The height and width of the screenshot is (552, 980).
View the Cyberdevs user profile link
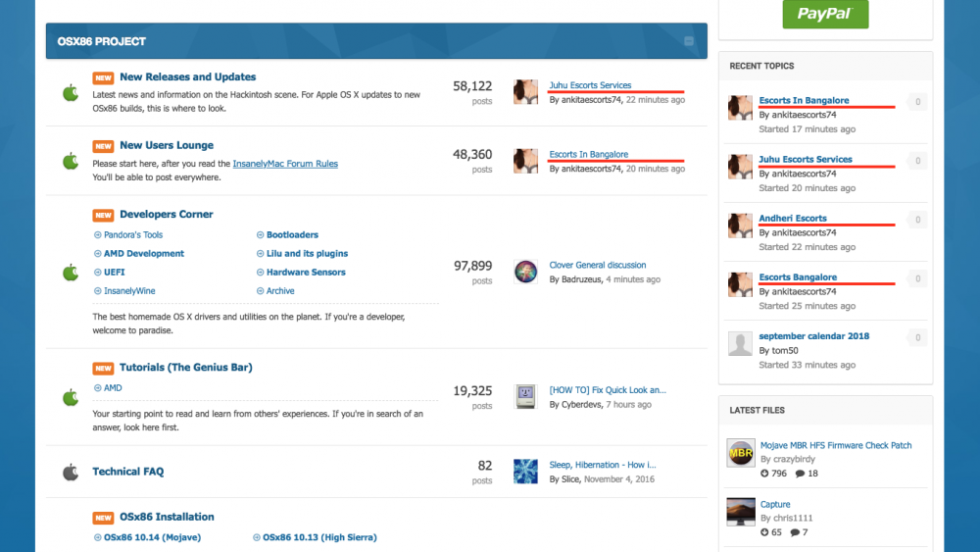[581, 405]
